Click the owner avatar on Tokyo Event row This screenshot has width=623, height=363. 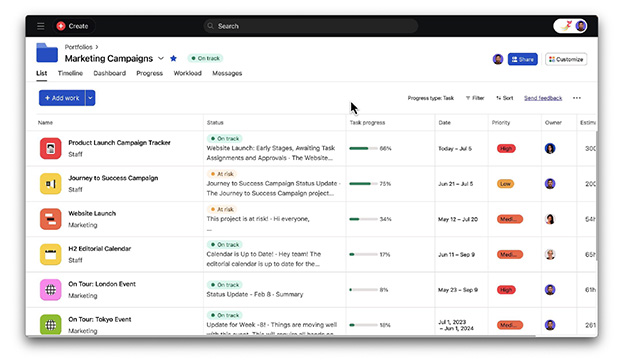pos(549,325)
